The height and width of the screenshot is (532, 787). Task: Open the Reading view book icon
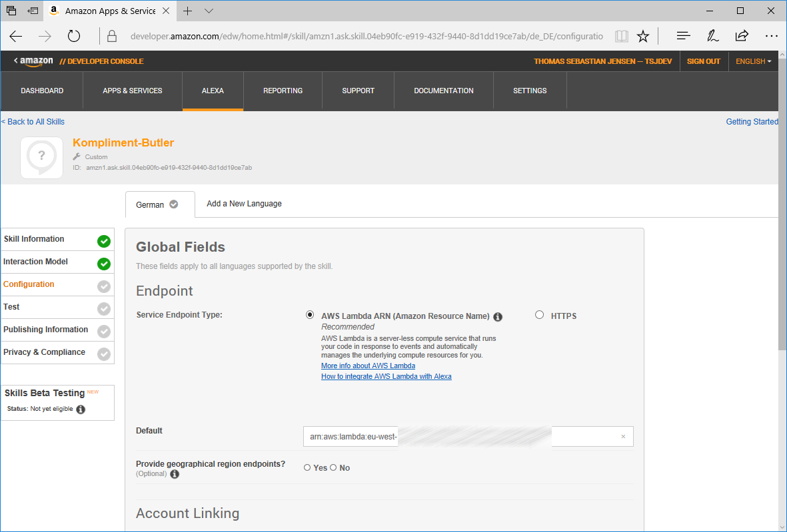tap(621, 36)
